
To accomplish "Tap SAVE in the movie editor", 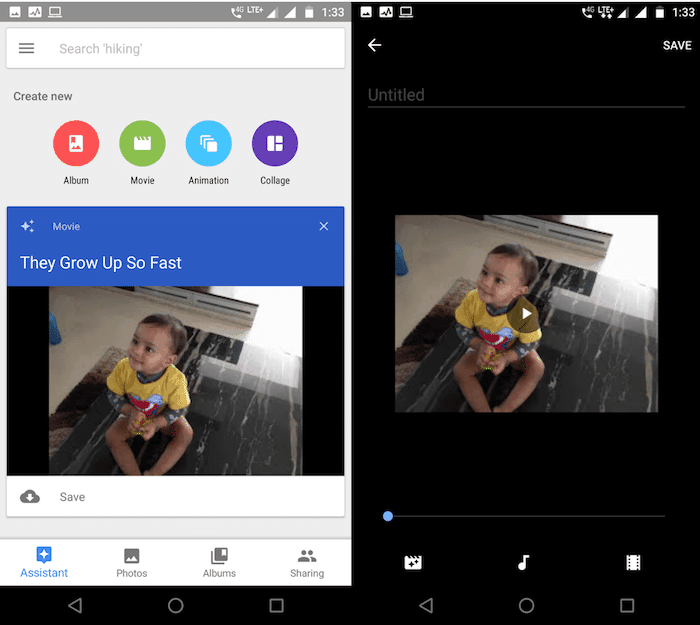I will (677, 46).
